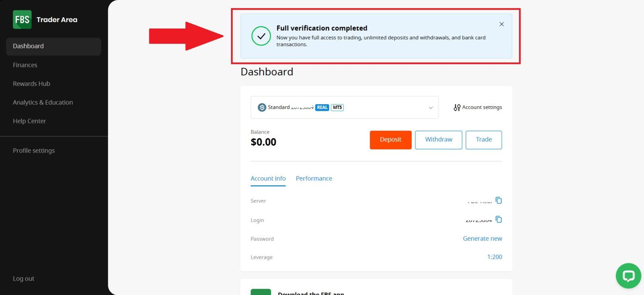Screen dimensions: 644x295
Task: Click the Account settings icon
Action: 457,107
